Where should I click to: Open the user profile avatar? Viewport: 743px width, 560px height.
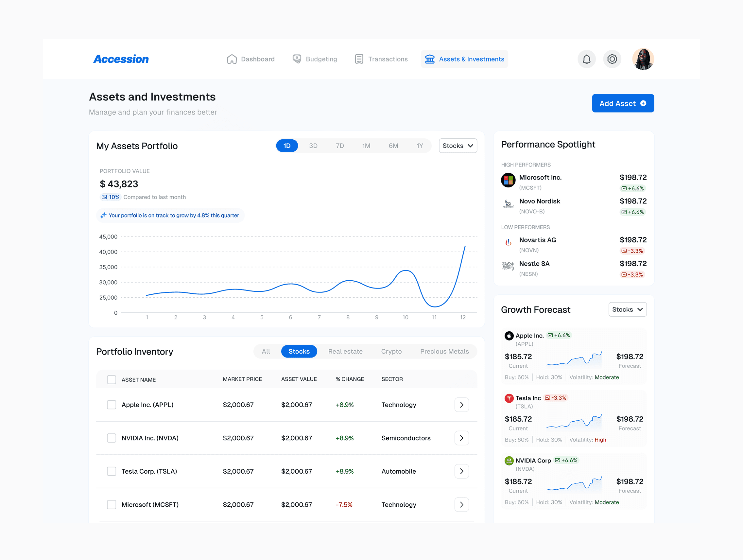tap(643, 59)
